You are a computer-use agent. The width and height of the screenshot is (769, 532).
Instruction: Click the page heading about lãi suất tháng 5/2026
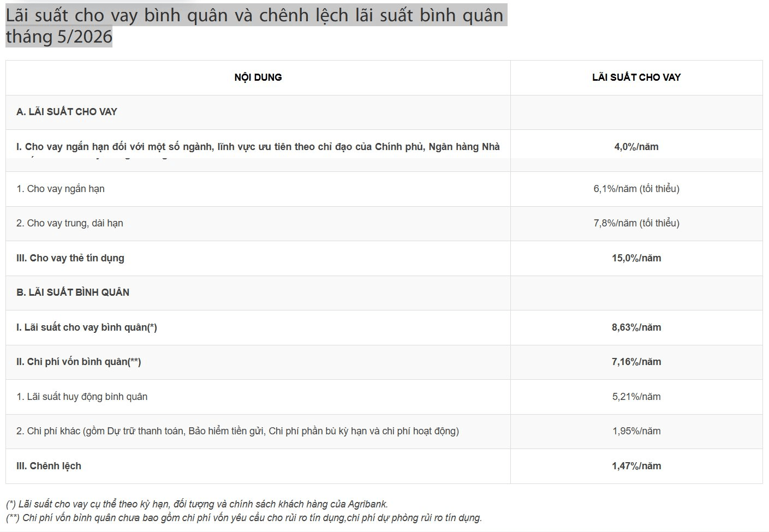coord(255,26)
